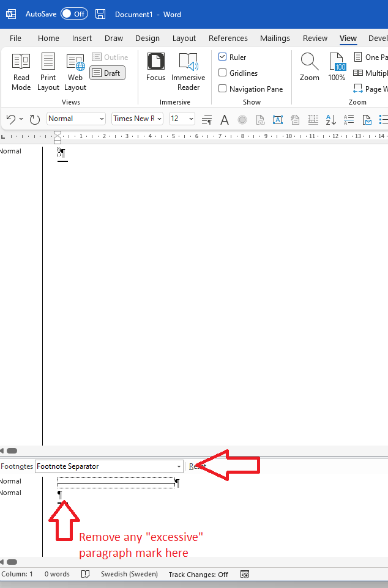This screenshot has height=588, width=388.
Task: Open the File tab
Action: 15,39
